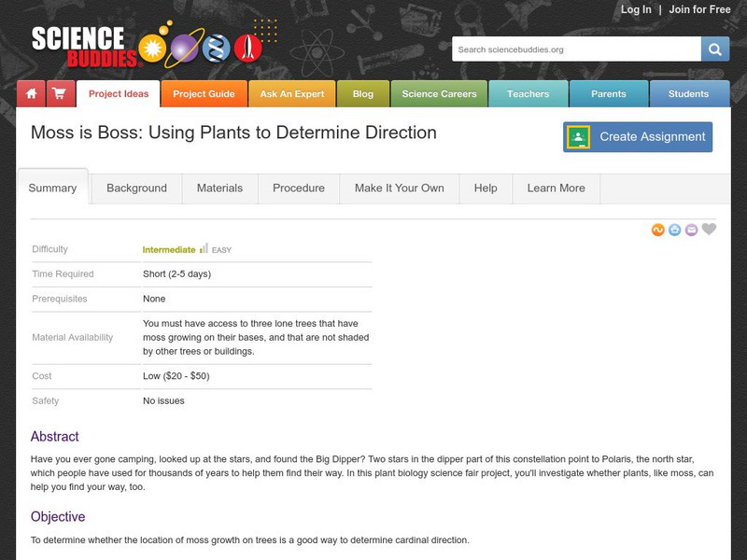Click the blue print icon
Screen dimensions: 747x560
tap(674, 230)
